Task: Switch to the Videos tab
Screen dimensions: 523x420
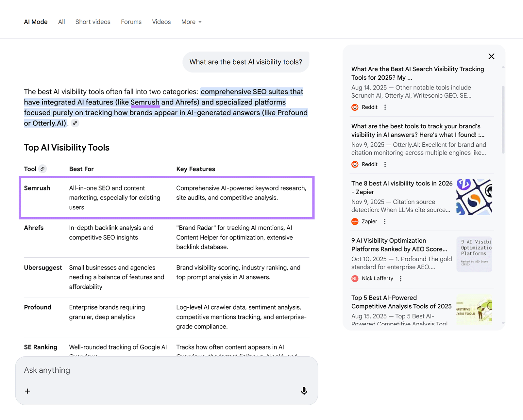Action: click(161, 22)
